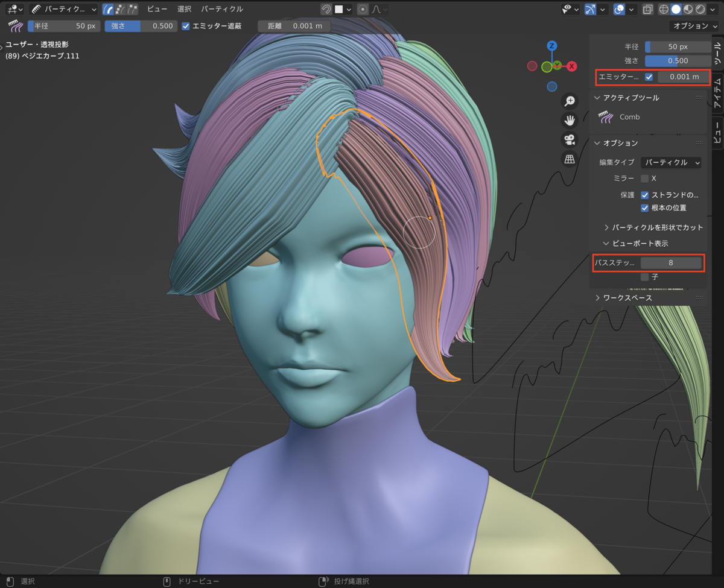The height and width of the screenshot is (588, 724).
Task: Click negative Z axis circle on gizmo
Action: point(551,87)
